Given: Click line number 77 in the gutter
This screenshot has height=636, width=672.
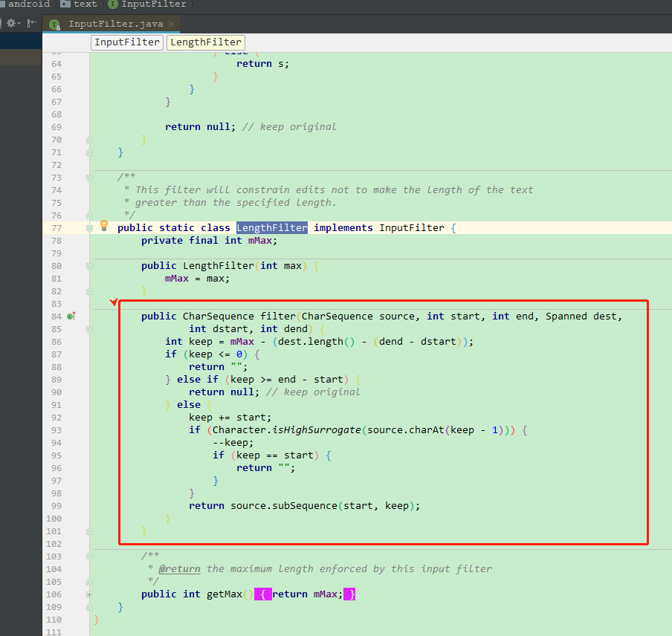Looking at the screenshot, I should (56, 228).
